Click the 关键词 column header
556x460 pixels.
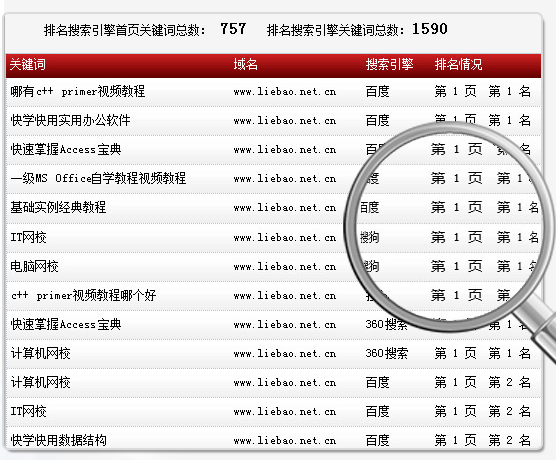click(x=27, y=65)
